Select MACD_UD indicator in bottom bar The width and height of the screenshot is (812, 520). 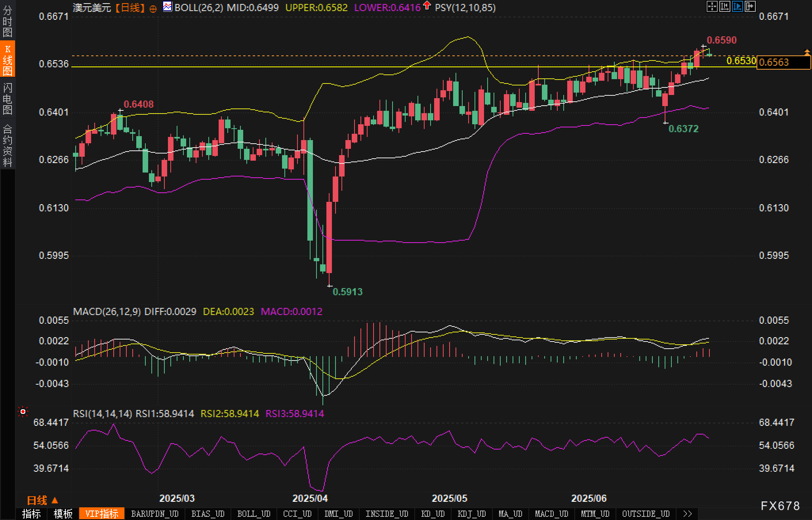[x=551, y=514]
